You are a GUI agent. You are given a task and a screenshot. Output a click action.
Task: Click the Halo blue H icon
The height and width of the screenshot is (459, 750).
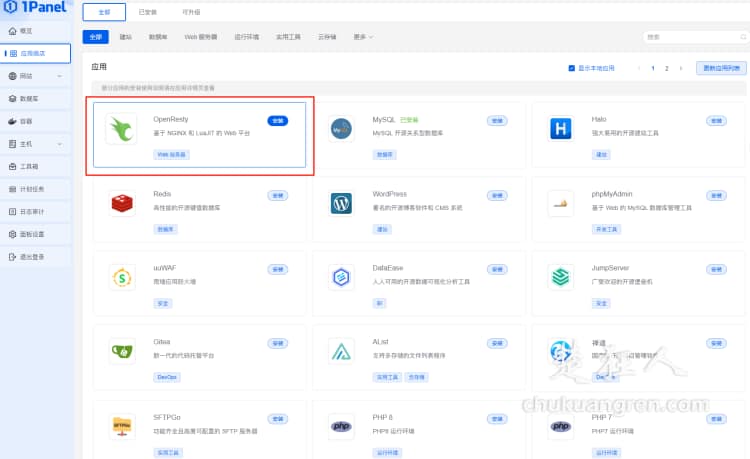pyautogui.click(x=561, y=129)
